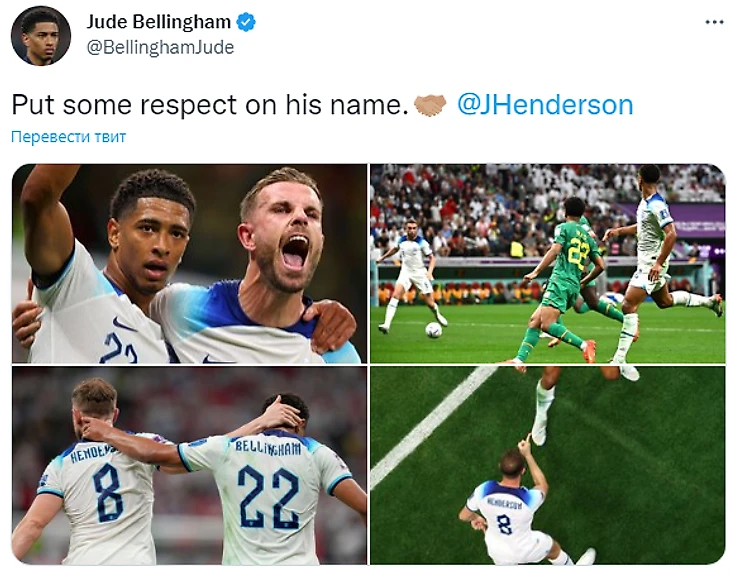The width and height of the screenshot is (730, 577).
Task: Click the Перевести твит translate link
Action: tap(68, 137)
